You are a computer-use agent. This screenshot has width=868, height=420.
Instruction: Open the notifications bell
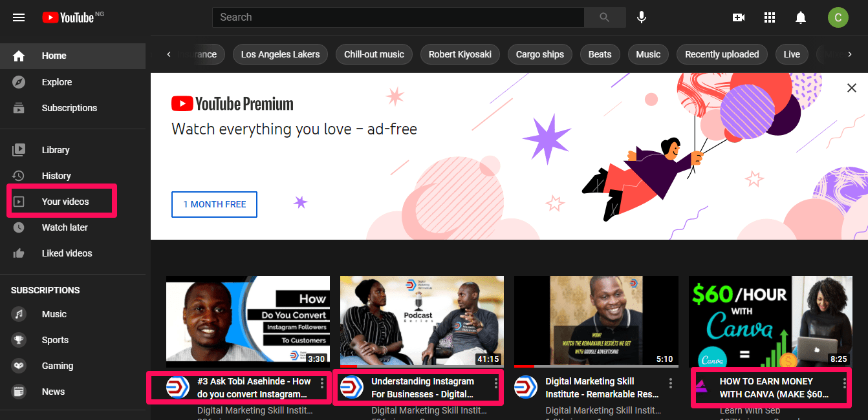click(x=801, y=17)
